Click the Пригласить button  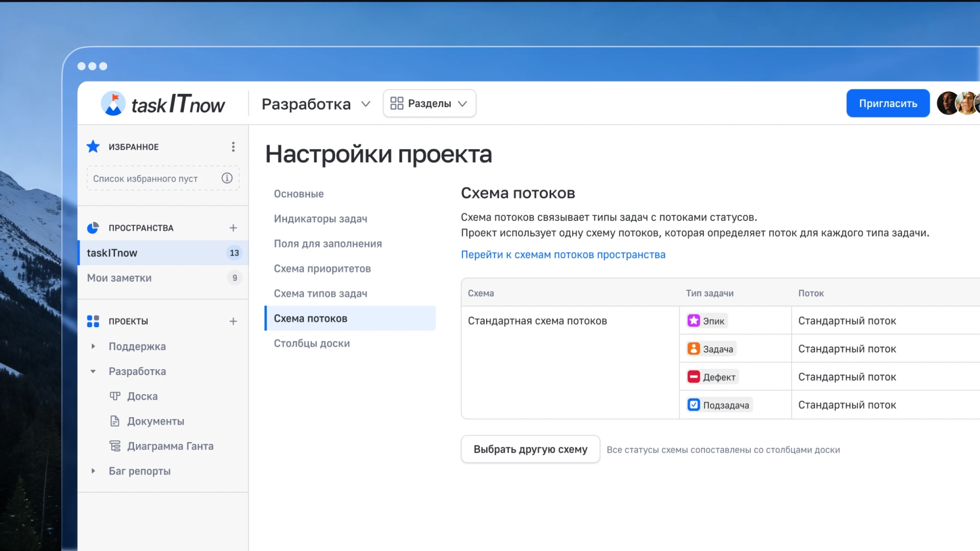point(888,103)
